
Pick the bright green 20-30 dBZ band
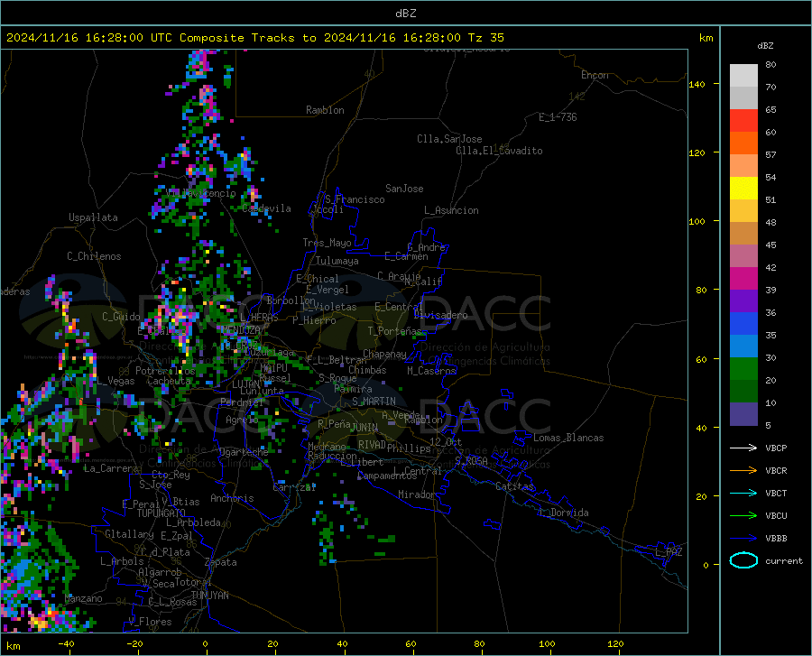click(743, 369)
